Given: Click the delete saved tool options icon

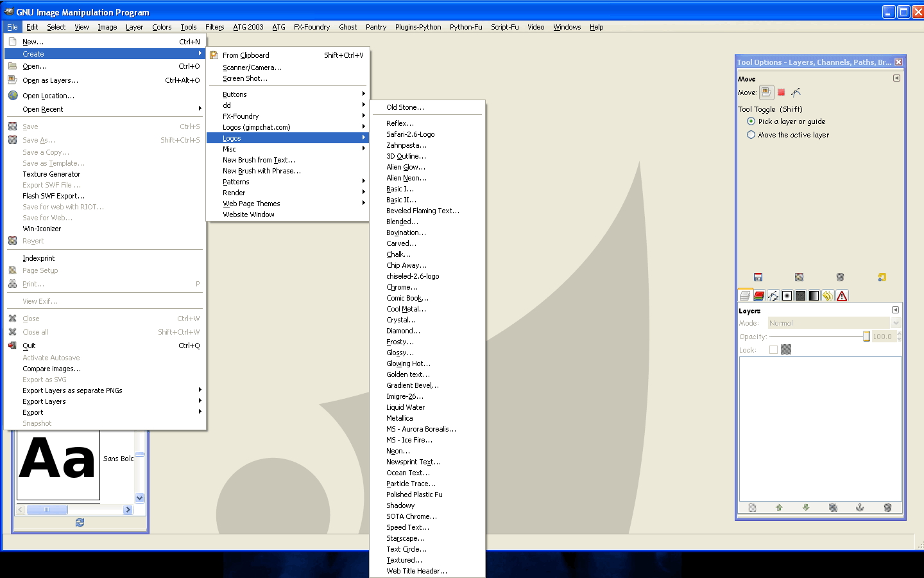Looking at the screenshot, I should click(x=840, y=277).
